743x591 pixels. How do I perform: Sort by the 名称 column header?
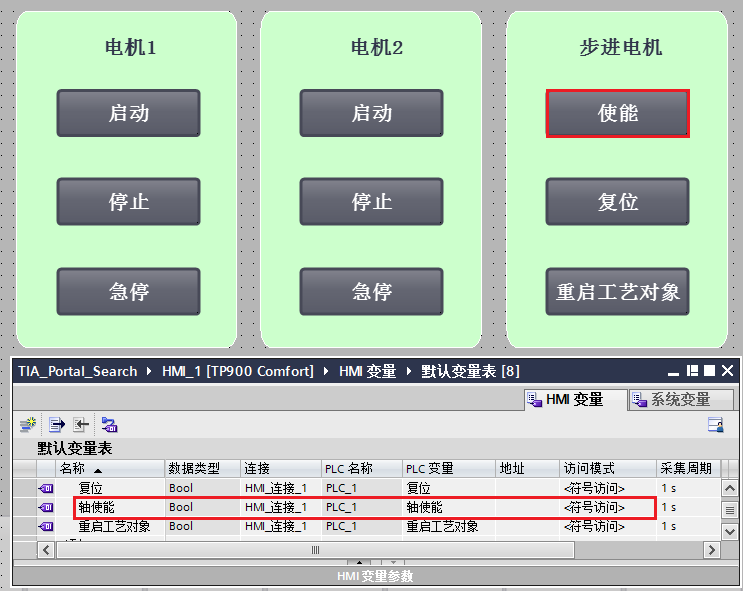click(110, 468)
